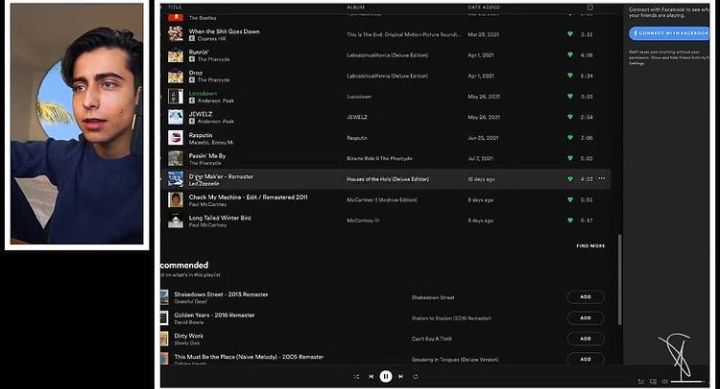Sort by the Date Added column header

[484, 7]
